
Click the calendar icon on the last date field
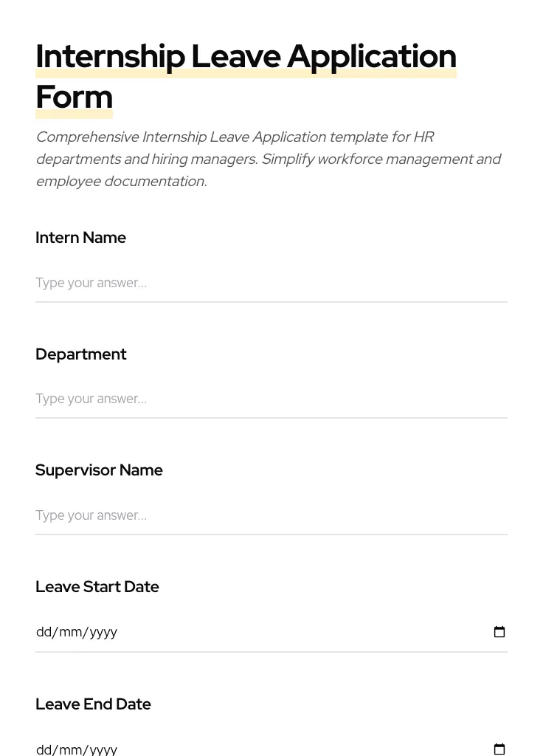pos(499,748)
